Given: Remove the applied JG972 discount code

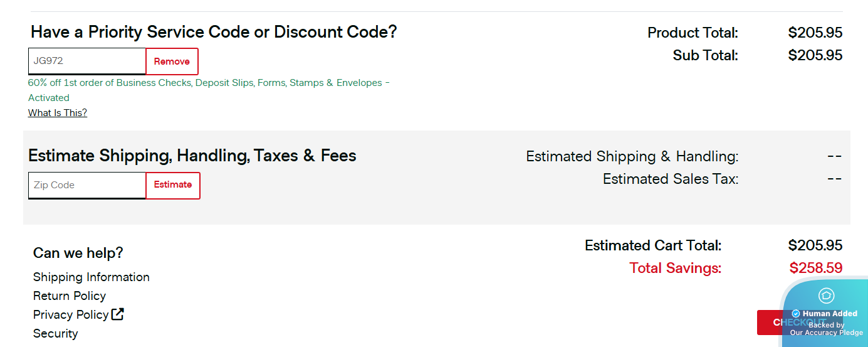Looking at the screenshot, I should click(172, 61).
